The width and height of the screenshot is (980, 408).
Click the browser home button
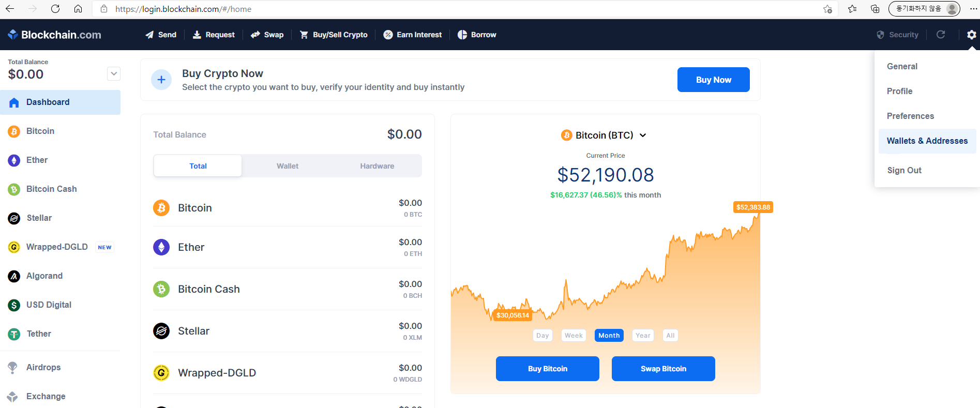tap(78, 9)
